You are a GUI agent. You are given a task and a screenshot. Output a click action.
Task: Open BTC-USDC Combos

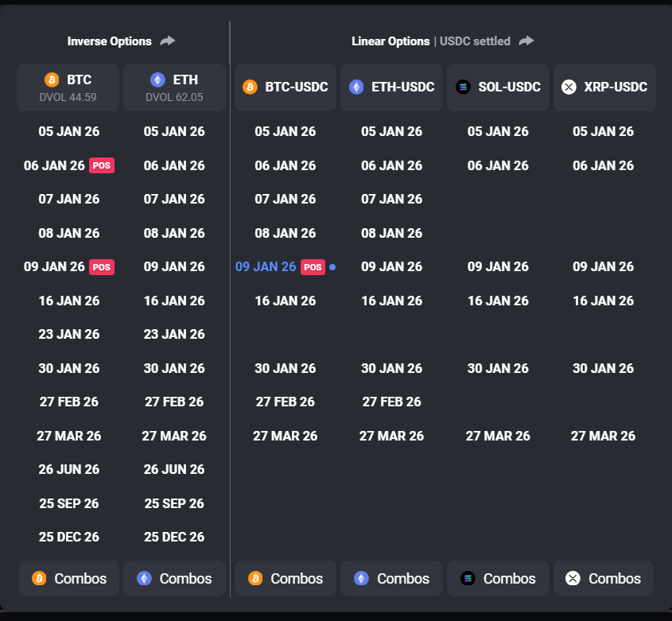pos(286,579)
